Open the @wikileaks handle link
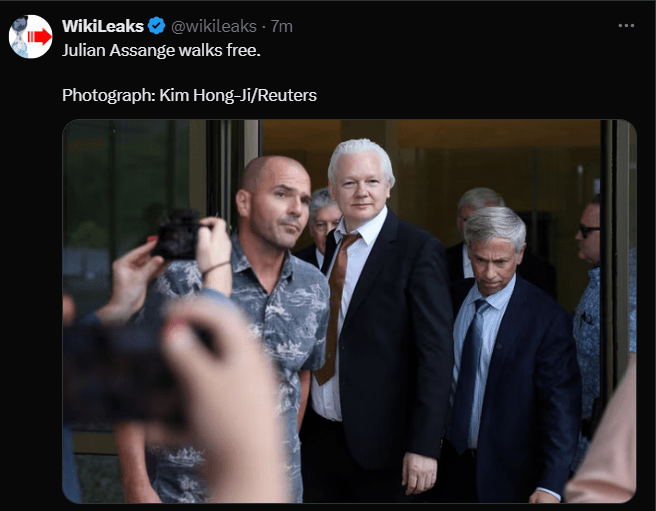 (216, 26)
